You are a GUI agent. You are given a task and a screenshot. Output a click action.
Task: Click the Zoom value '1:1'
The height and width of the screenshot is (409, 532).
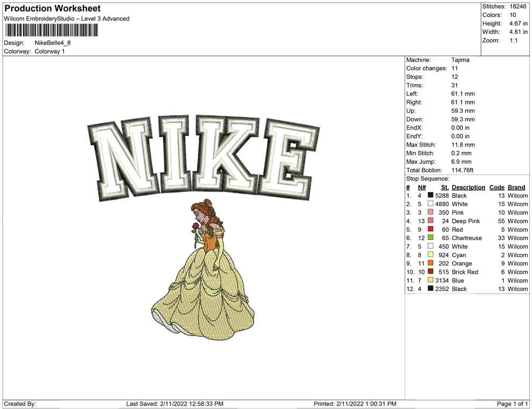(514, 40)
